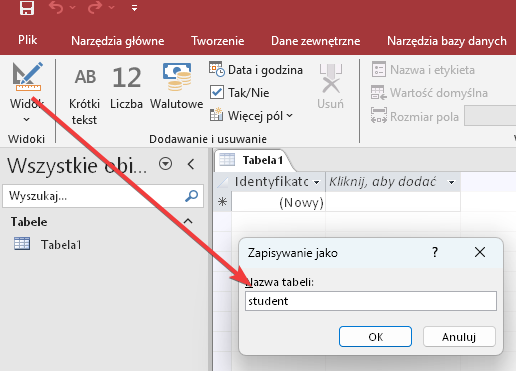
Task: Click the select-all corner of the datasheet
Action: coord(223,182)
